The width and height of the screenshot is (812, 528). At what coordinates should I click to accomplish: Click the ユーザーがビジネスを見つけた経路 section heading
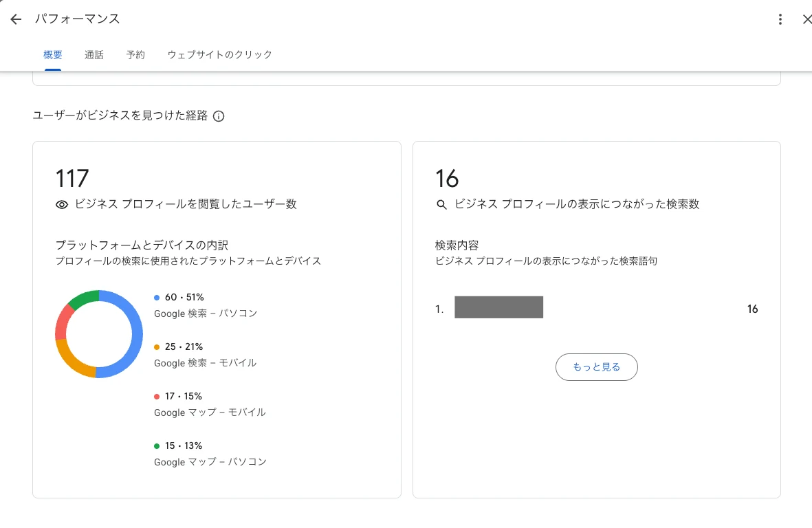point(120,115)
